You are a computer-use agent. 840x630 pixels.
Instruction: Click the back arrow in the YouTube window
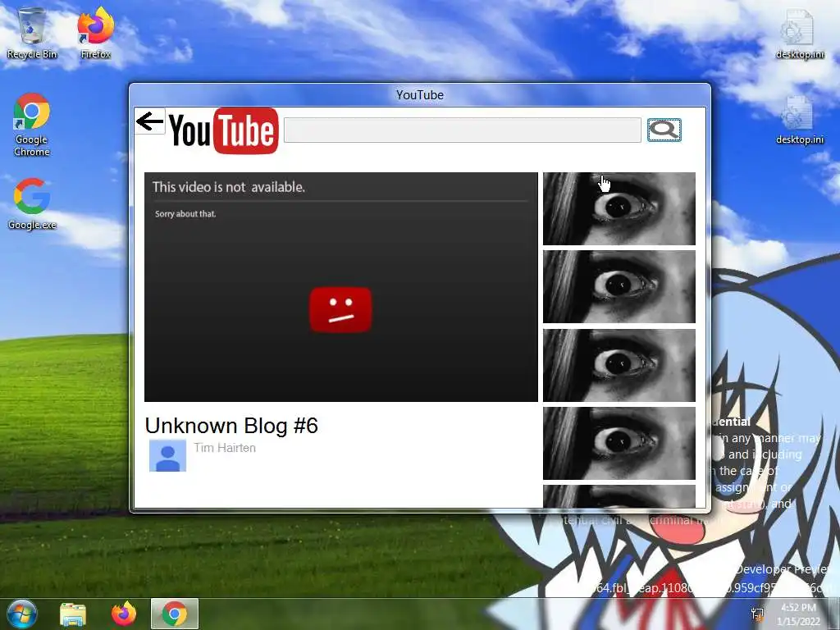tap(149, 121)
